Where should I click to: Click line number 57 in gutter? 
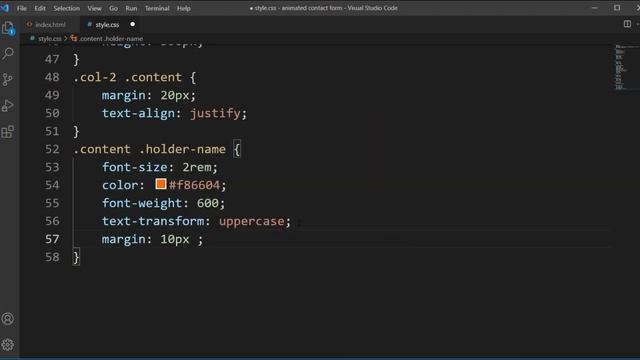pos(52,239)
